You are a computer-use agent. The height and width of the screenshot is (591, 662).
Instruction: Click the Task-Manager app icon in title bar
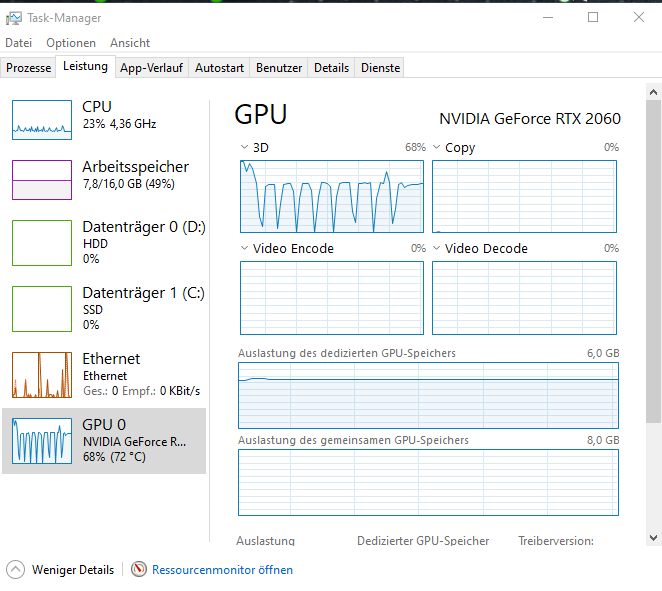(x=14, y=18)
